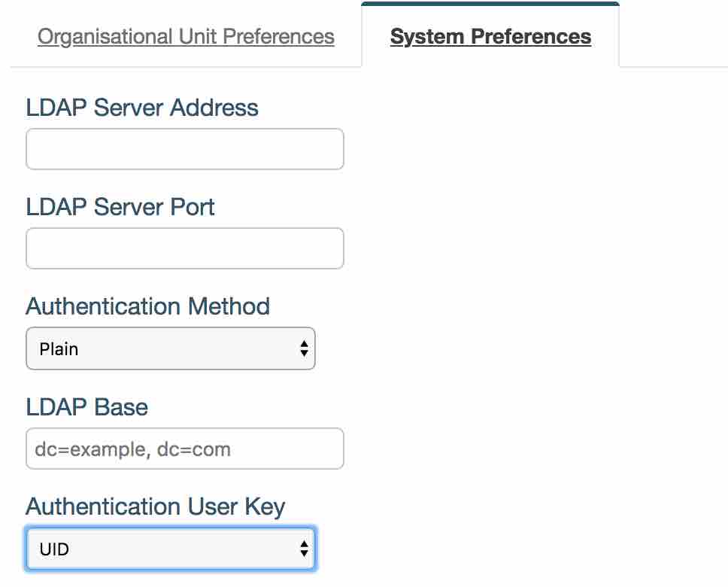Click the "dc=example, dc=com" placeholder text
728x587 pixels.
(132, 450)
